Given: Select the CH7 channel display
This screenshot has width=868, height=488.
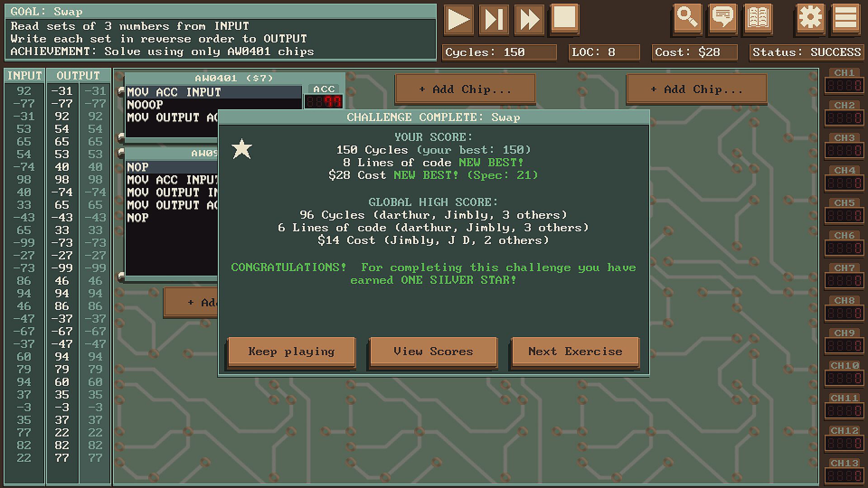Looking at the screenshot, I should [844, 281].
